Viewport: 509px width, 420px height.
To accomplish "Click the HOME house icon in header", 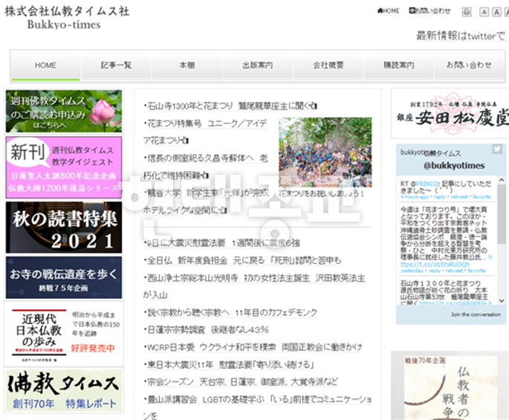I will pos(380,10).
